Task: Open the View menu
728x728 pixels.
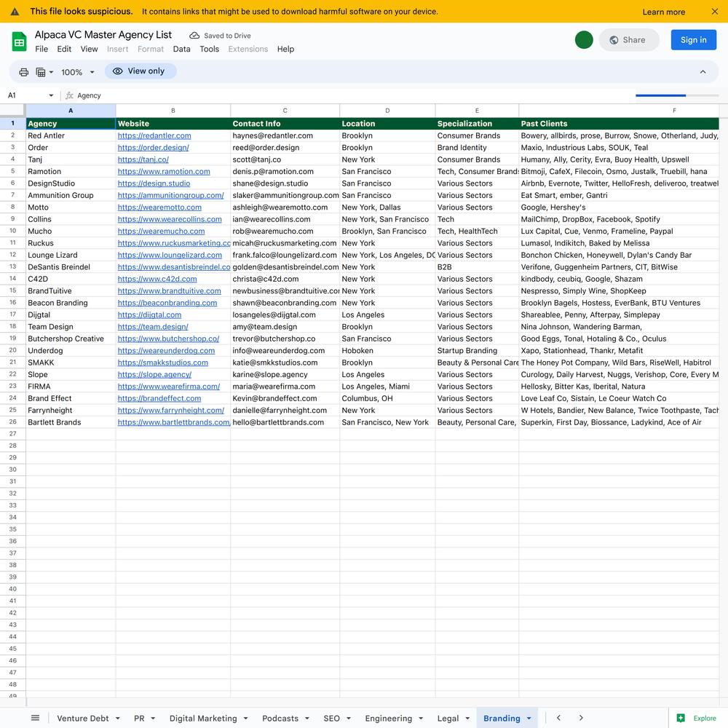Action: pos(89,49)
